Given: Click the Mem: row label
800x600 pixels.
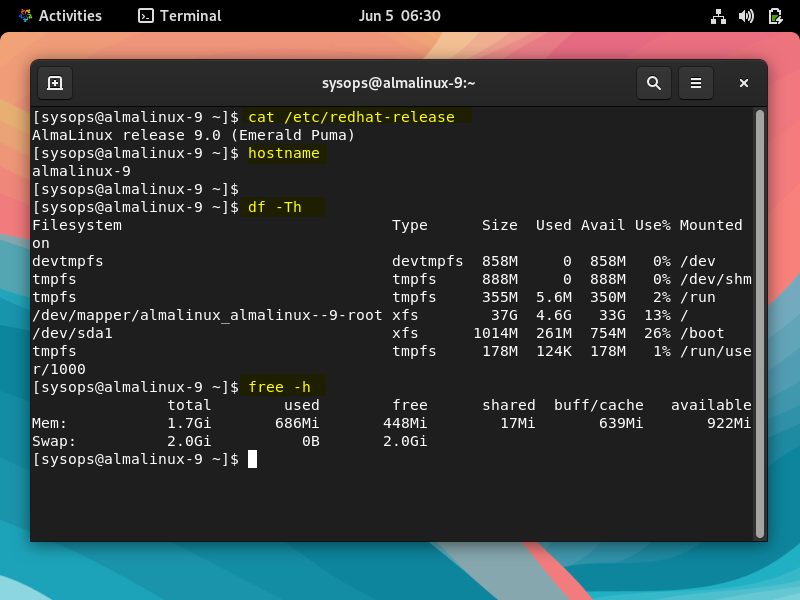Looking at the screenshot, I should (49, 423).
